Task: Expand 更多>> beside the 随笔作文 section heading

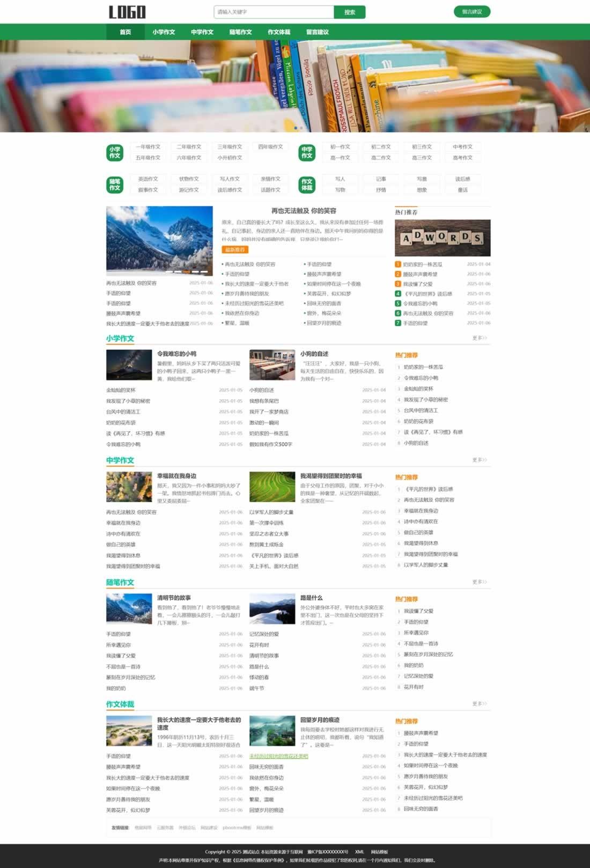Action: [479, 582]
